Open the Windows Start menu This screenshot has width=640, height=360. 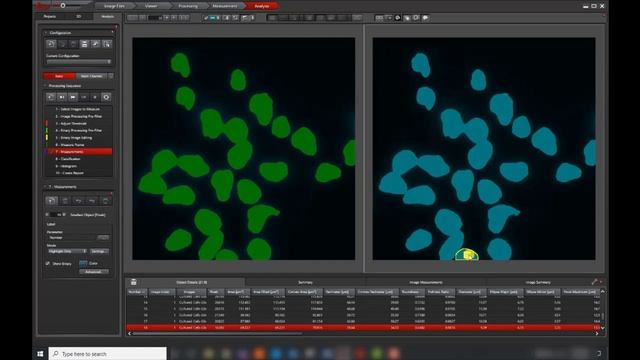pyautogui.click(x=40, y=353)
